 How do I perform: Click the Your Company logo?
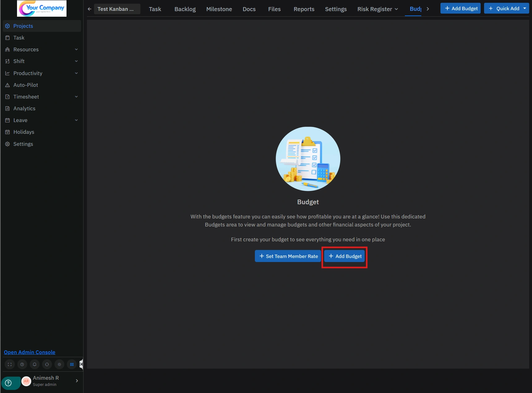point(42,8)
